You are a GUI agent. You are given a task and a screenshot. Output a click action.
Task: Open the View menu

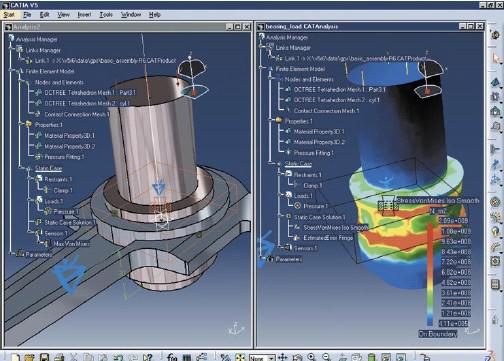click(x=63, y=15)
